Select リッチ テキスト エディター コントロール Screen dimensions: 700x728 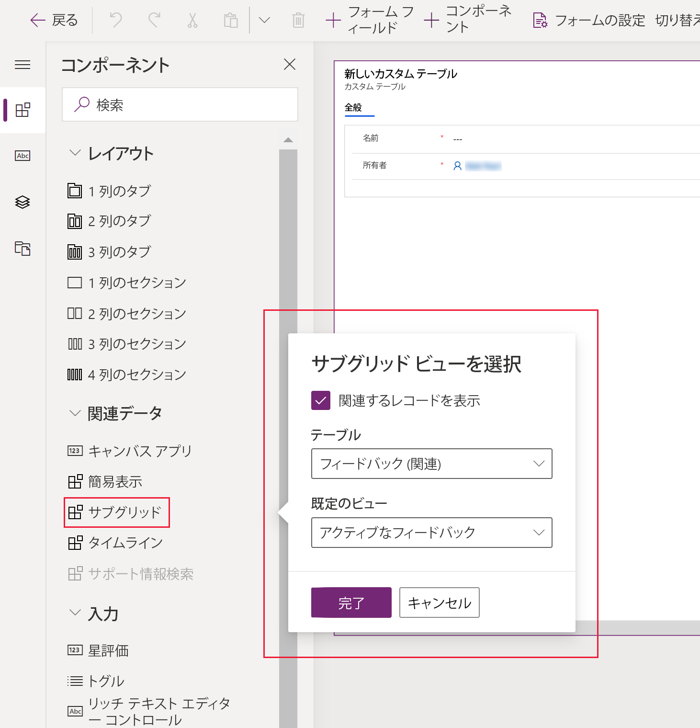tap(149, 711)
